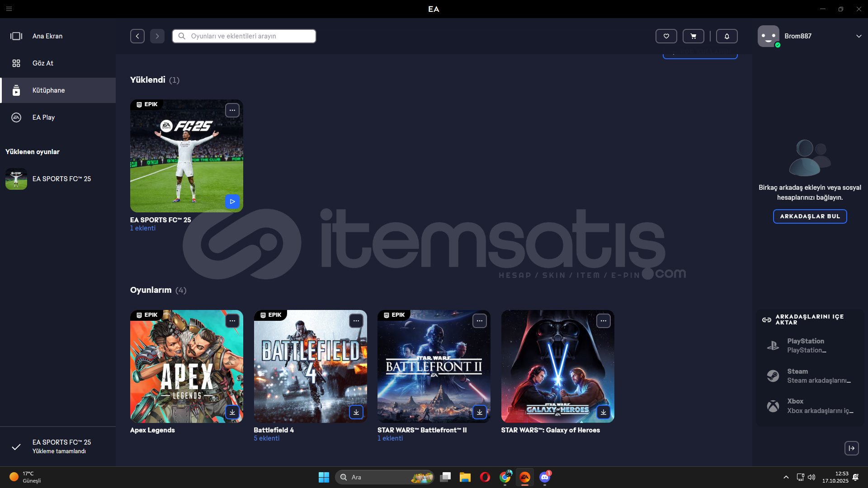Image resolution: width=868 pixels, height=488 pixels.
Task: Open the notifications bell
Action: 726,36
